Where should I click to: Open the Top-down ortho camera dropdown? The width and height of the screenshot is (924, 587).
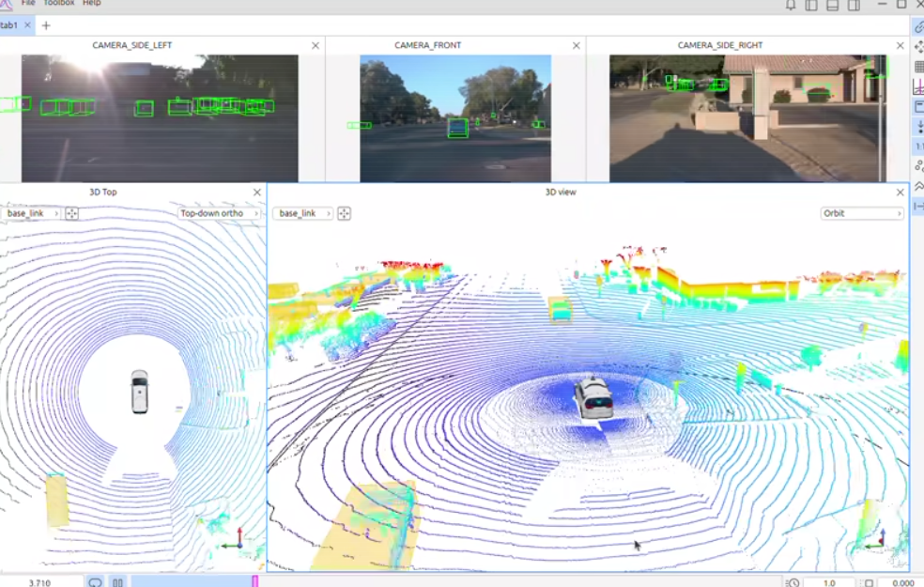[x=219, y=213]
